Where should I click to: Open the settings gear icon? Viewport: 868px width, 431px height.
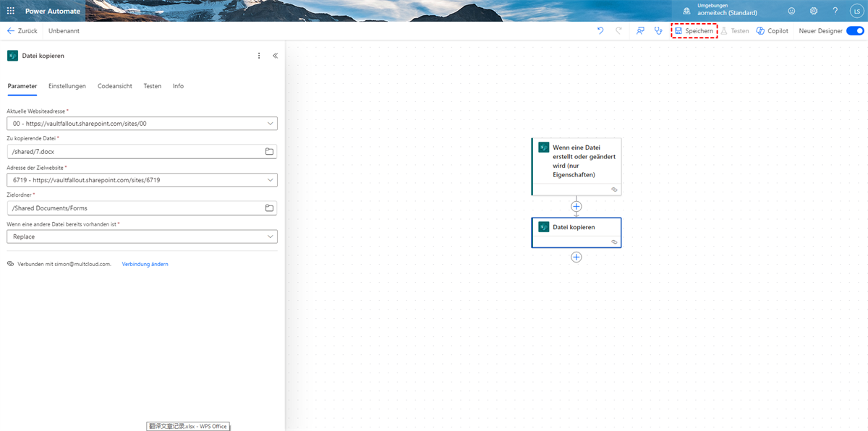814,11
